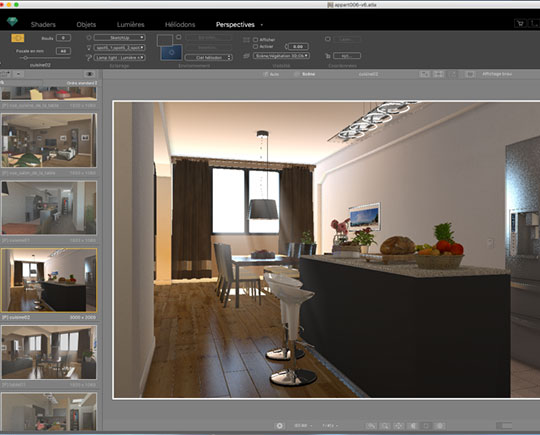
Task: Click the coordinates axis icon
Action: [328, 55]
